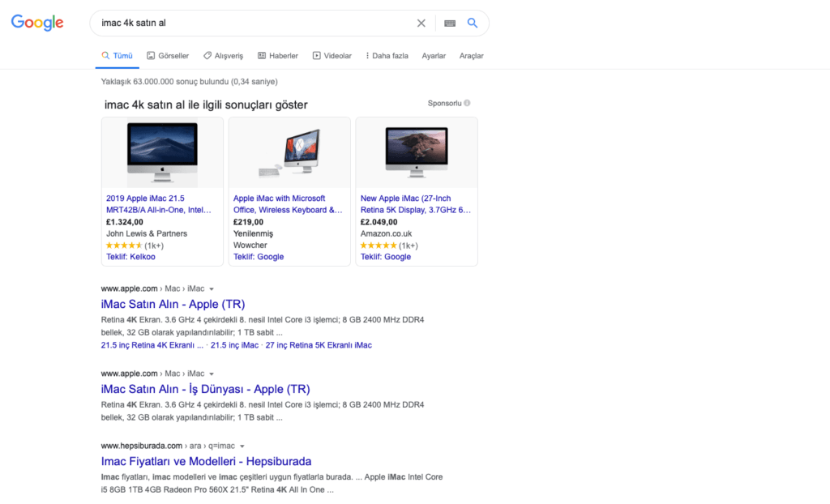Screen dimensions: 830x504
Task: Open iMac Satın Alın - İş Dünyası result
Action: pyautogui.click(x=205, y=389)
